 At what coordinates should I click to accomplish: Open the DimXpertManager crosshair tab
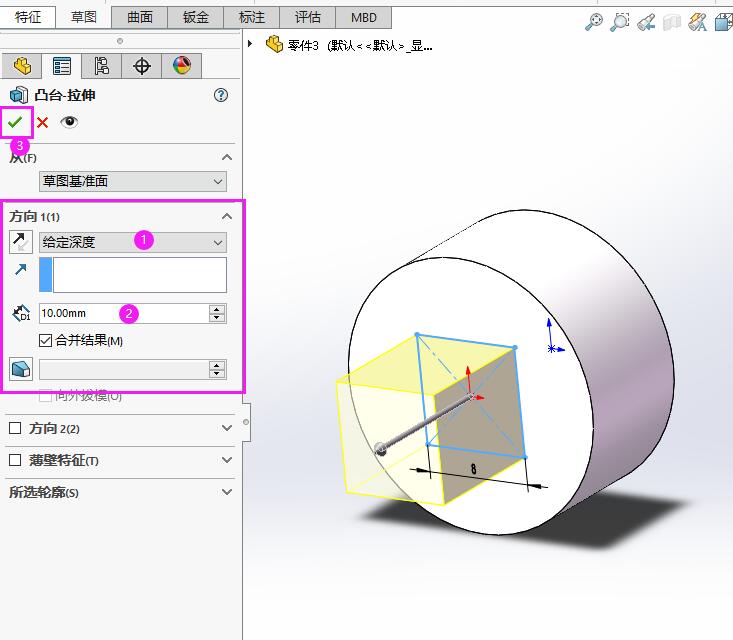142,66
